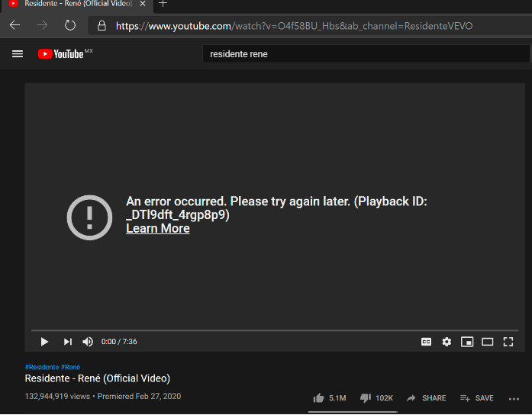Save the video to a playlist

coord(477,398)
